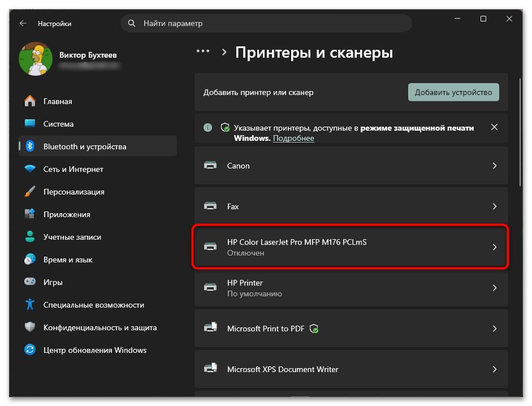The height and width of the screenshot is (406, 532).
Task: Open Персонализация settings
Action: (x=98, y=192)
